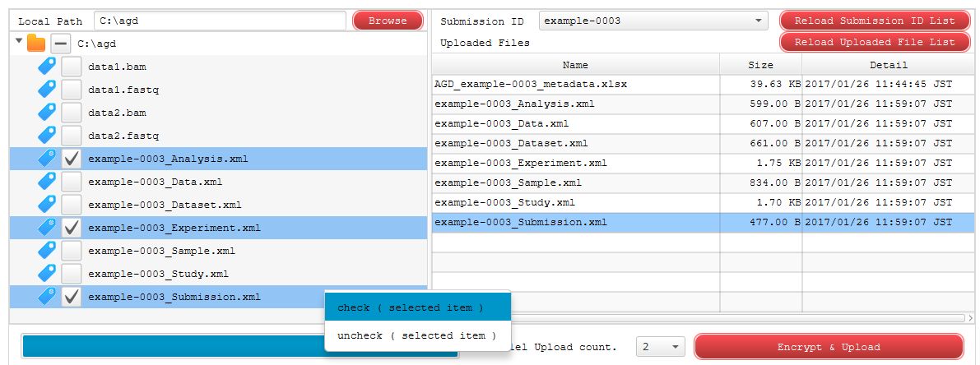Viewport: 980px width, 365px height.
Task: Click the blue upload progress bar
Action: point(173,347)
